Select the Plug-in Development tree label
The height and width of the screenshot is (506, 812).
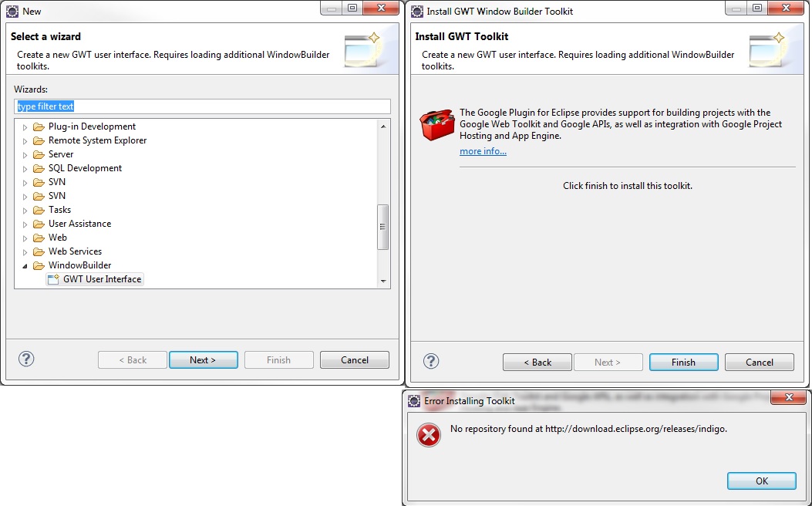93,126
